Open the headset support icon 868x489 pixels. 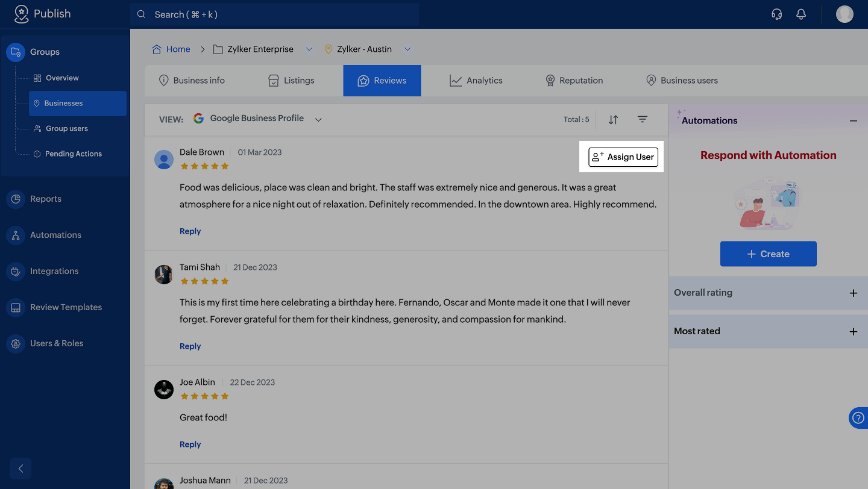click(x=777, y=14)
